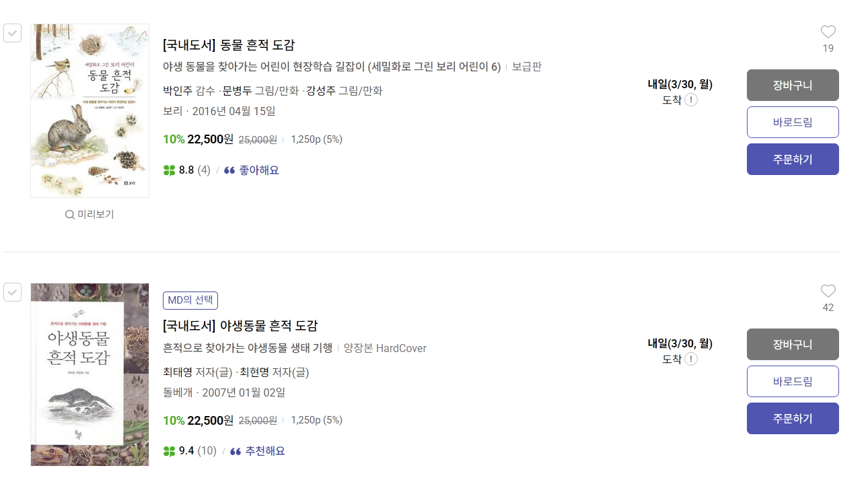Click heart icon for 야생동물 흔적 도감
868x482 pixels.
click(828, 291)
